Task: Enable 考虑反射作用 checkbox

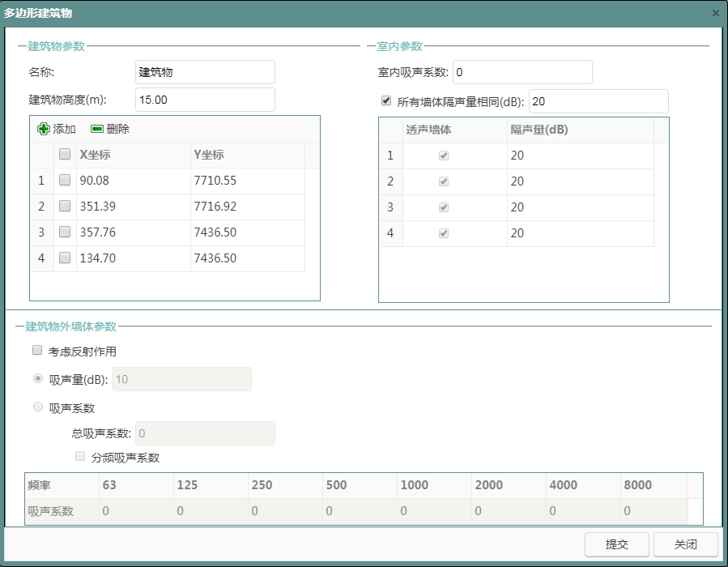Action: point(36,351)
